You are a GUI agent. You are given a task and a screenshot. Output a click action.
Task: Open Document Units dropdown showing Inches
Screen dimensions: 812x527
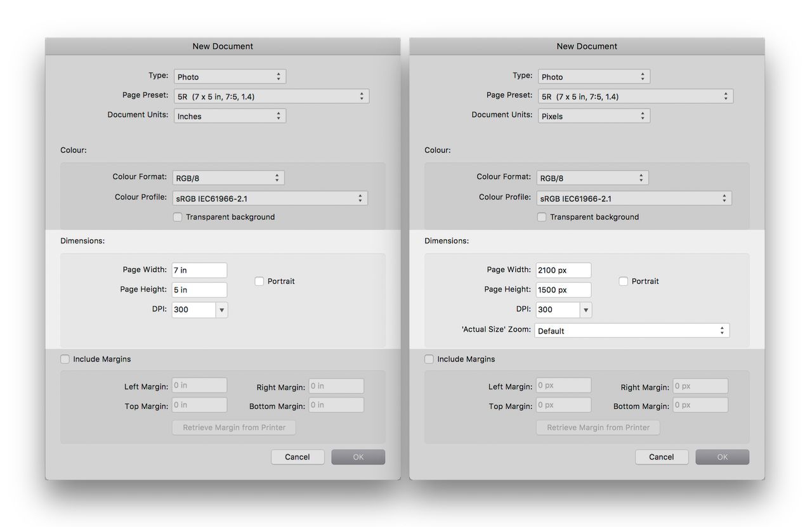230,116
